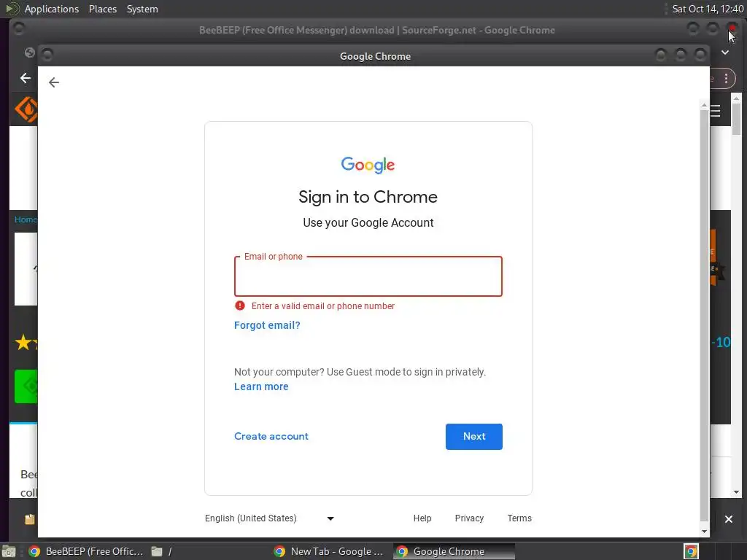
Task: Click Create account
Action: (x=271, y=436)
